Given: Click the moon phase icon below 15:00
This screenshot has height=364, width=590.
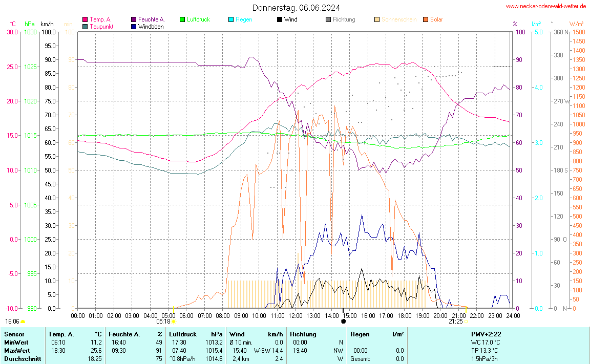Looking at the screenshot, I should pyautogui.click(x=343, y=322).
